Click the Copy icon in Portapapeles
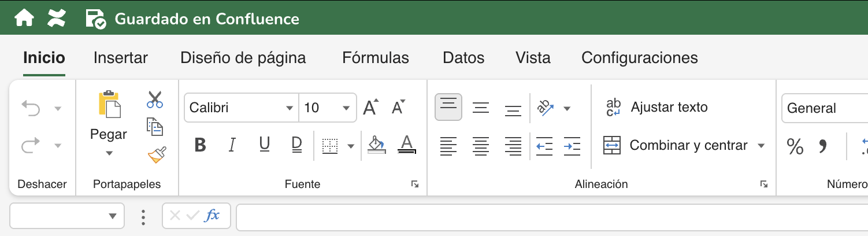This screenshot has width=868, height=236. click(x=154, y=126)
